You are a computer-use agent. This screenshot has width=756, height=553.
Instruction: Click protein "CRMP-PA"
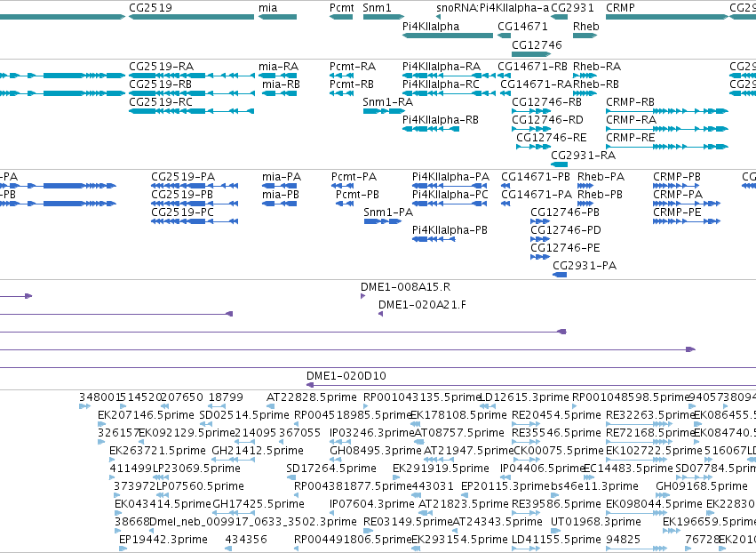pos(678,195)
